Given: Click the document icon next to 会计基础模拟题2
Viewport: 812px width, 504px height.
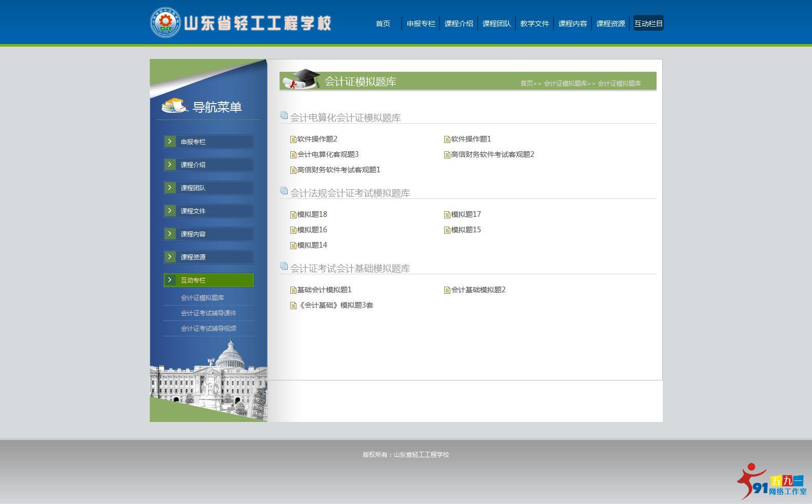Looking at the screenshot, I should (x=447, y=290).
